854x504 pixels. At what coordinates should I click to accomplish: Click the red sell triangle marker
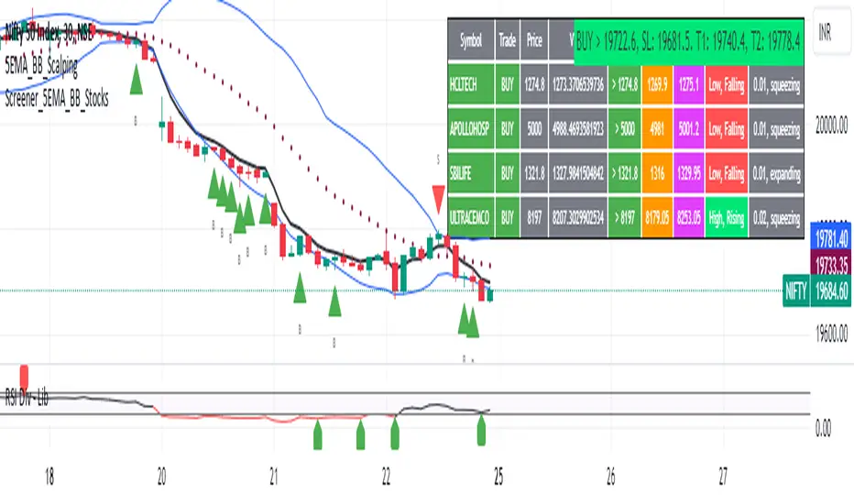(438, 199)
